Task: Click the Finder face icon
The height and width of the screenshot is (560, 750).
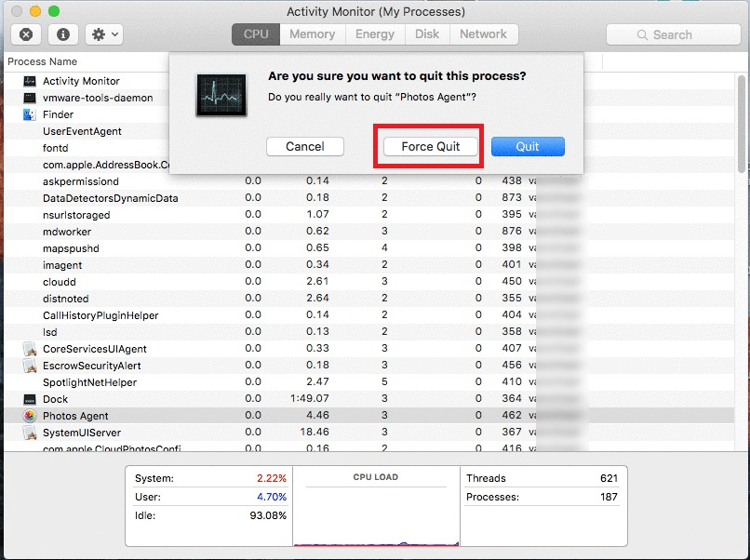Action: point(30,114)
